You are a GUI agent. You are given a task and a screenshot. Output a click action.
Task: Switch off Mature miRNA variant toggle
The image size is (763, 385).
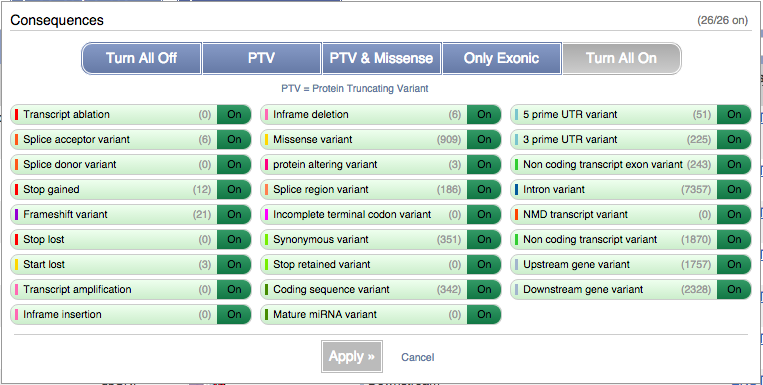click(x=484, y=314)
